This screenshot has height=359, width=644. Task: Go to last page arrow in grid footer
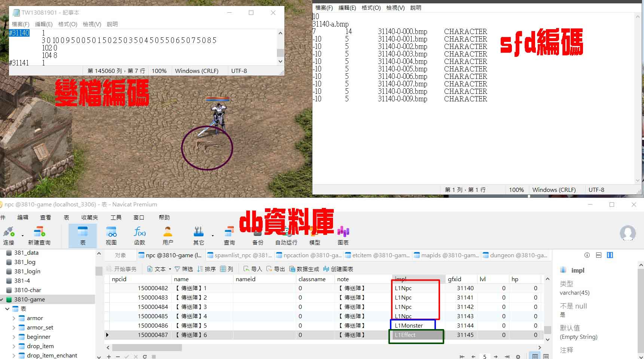click(507, 357)
